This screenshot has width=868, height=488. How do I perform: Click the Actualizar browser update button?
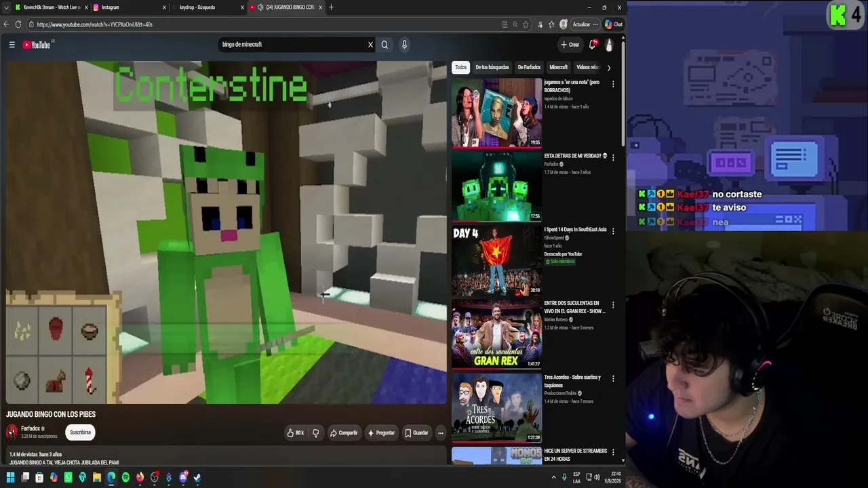(585, 24)
